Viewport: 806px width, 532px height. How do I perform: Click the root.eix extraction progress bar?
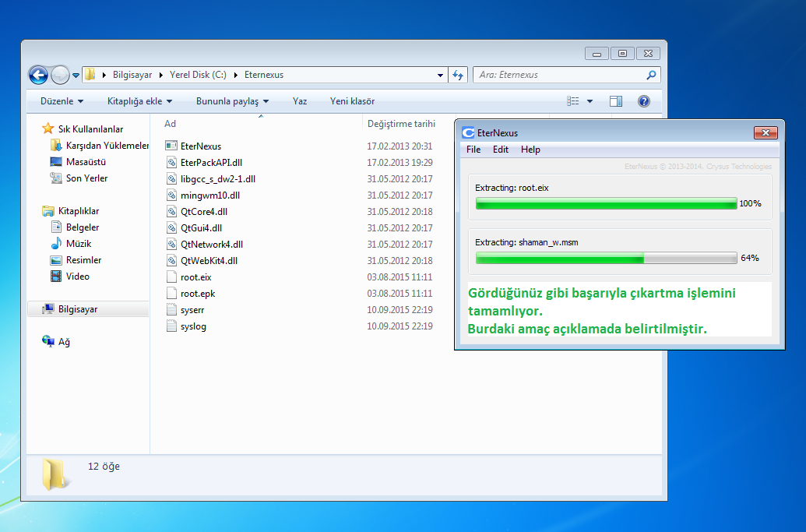pyautogui.click(x=607, y=203)
